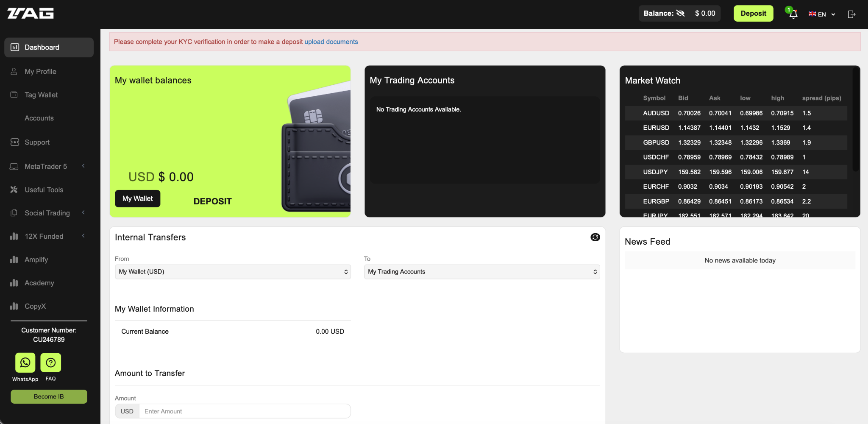Expand the EN language dropdown chevron

coord(833,14)
